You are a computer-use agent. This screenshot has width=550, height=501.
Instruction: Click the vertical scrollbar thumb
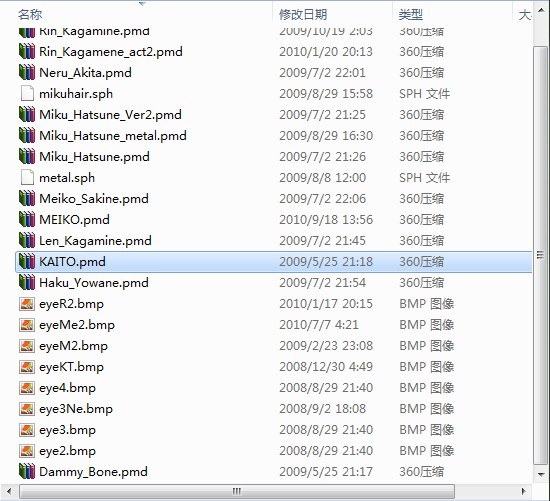click(541, 255)
